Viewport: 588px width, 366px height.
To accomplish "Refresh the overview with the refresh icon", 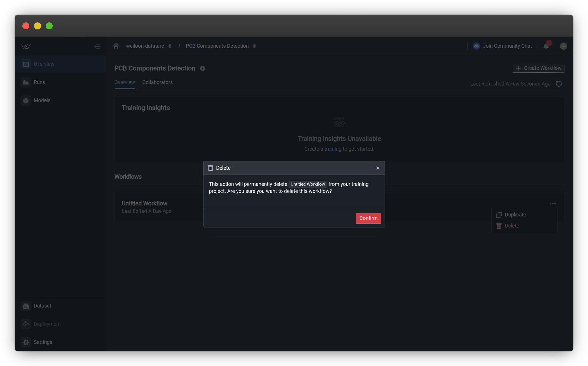I will click(x=559, y=84).
